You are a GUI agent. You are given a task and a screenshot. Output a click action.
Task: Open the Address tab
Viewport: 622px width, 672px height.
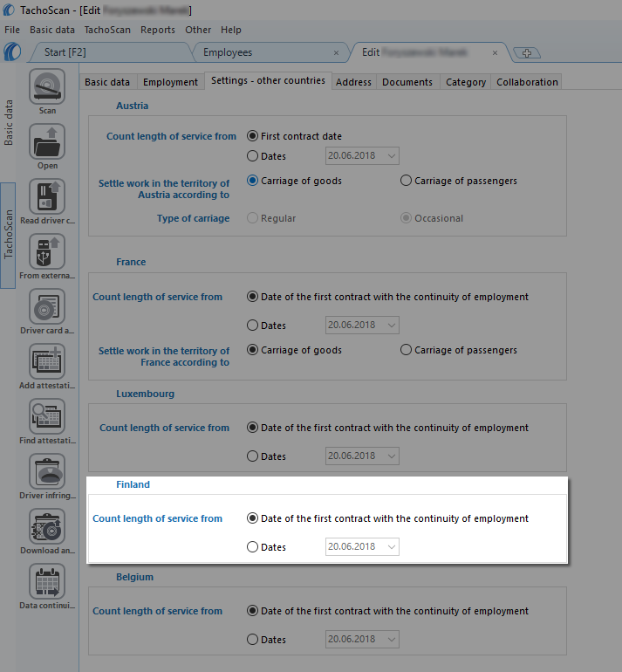[353, 82]
